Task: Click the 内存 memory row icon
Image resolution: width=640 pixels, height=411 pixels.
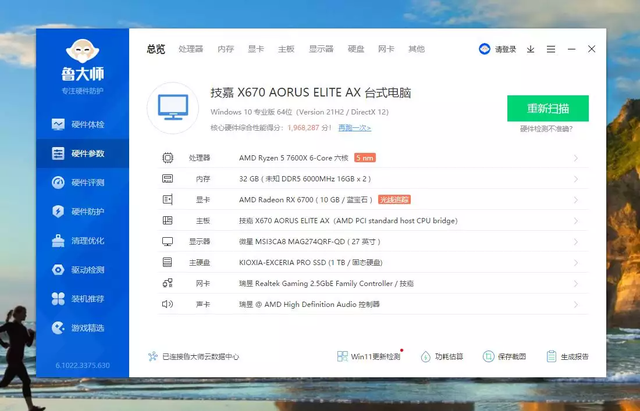Action: click(x=167, y=179)
